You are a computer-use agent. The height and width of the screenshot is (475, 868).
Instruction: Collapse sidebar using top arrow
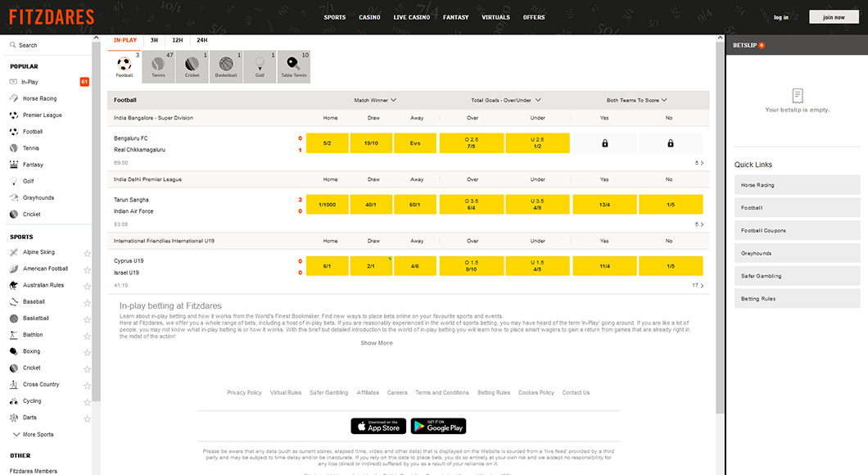tap(97, 38)
